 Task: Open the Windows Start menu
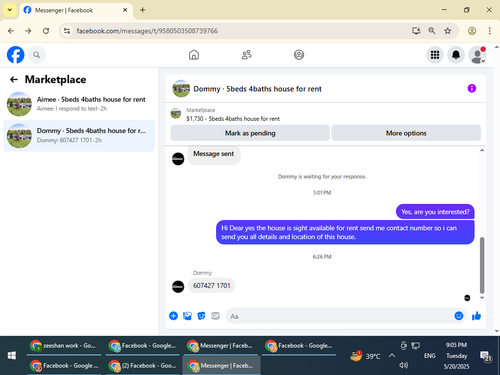coord(12,355)
